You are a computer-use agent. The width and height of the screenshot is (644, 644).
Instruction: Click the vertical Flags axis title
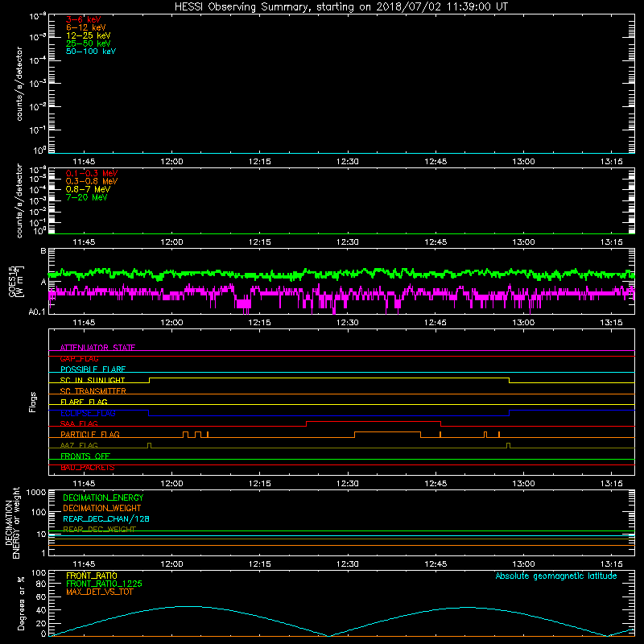click(x=33, y=402)
